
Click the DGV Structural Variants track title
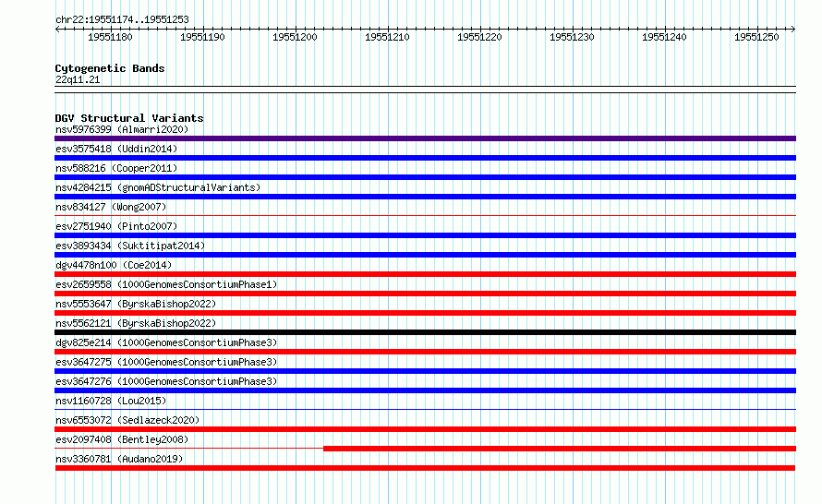click(129, 118)
